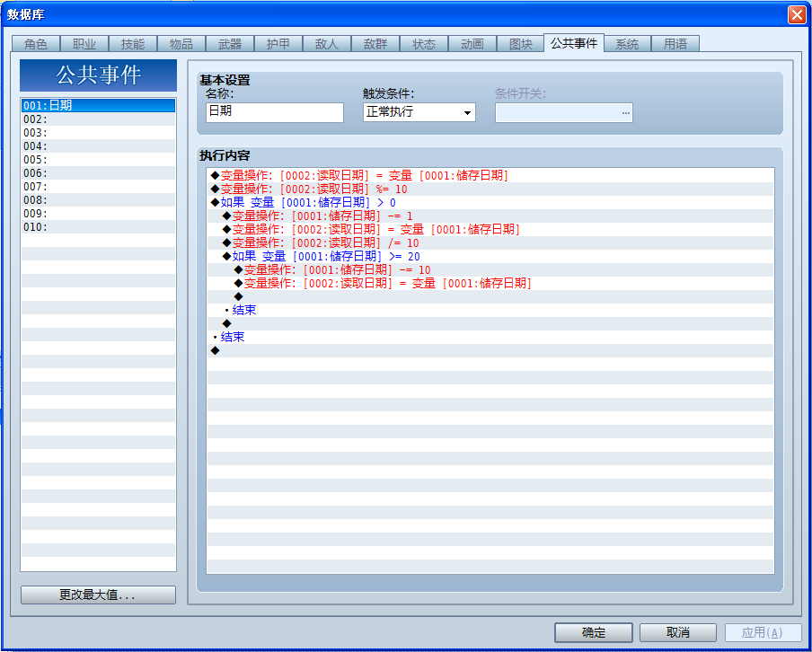Screen dimensions: 812x652
Task: Select the 储存日期 -= 10 command
Action: click(490, 269)
